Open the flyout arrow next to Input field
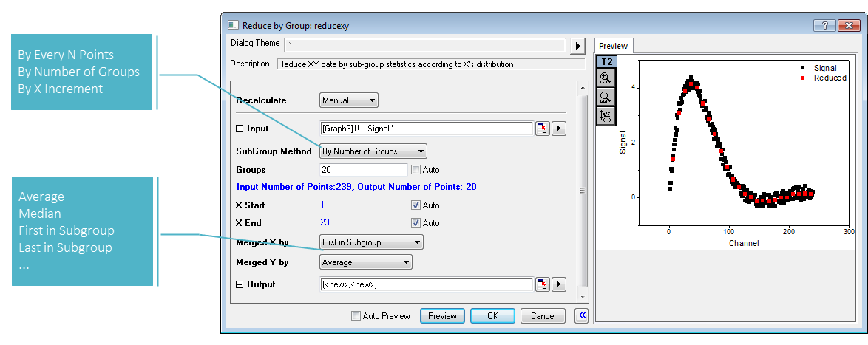The image size is (868, 345). [x=558, y=129]
